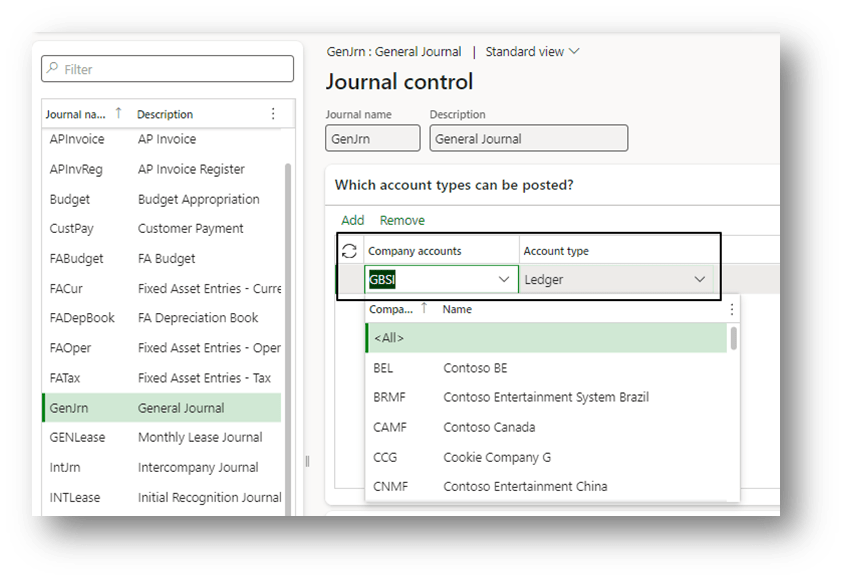Viewport: 845px width, 581px height.
Task: Click the Description column header
Action: (165, 114)
